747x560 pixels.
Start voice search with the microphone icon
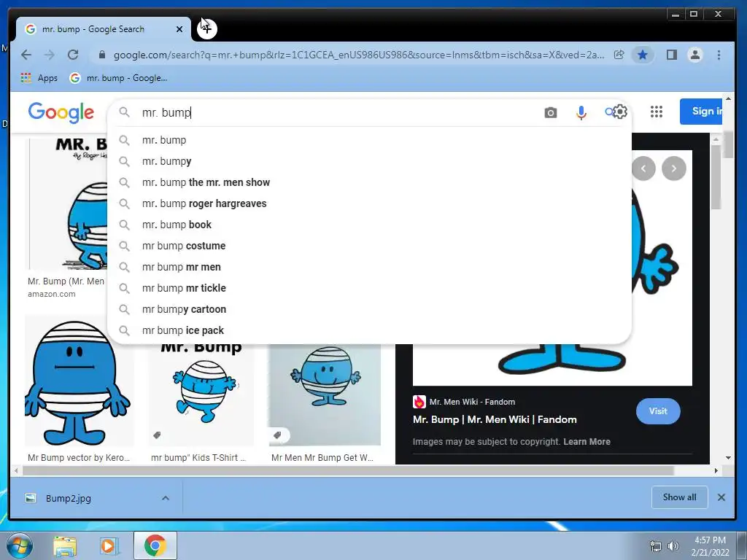point(581,112)
